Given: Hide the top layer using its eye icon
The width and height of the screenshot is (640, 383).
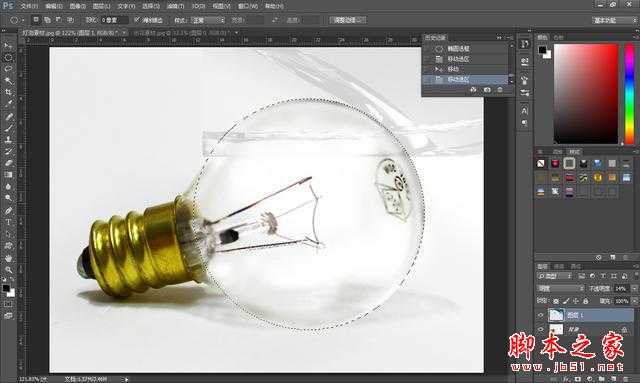Looking at the screenshot, I should 541,315.
